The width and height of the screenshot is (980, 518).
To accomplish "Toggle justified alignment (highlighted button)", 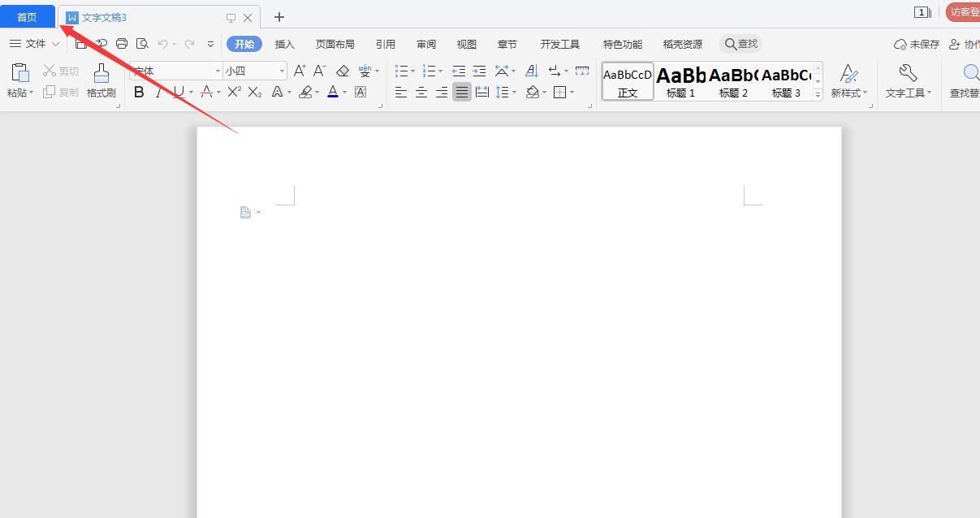I will click(462, 93).
